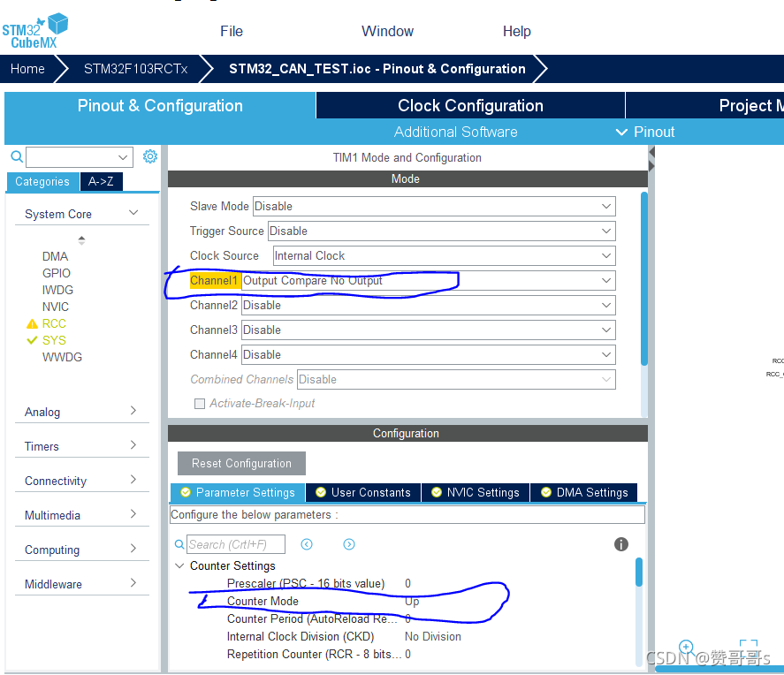Open the gear settings icon beside category search
784x675 pixels.
tap(150, 156)
